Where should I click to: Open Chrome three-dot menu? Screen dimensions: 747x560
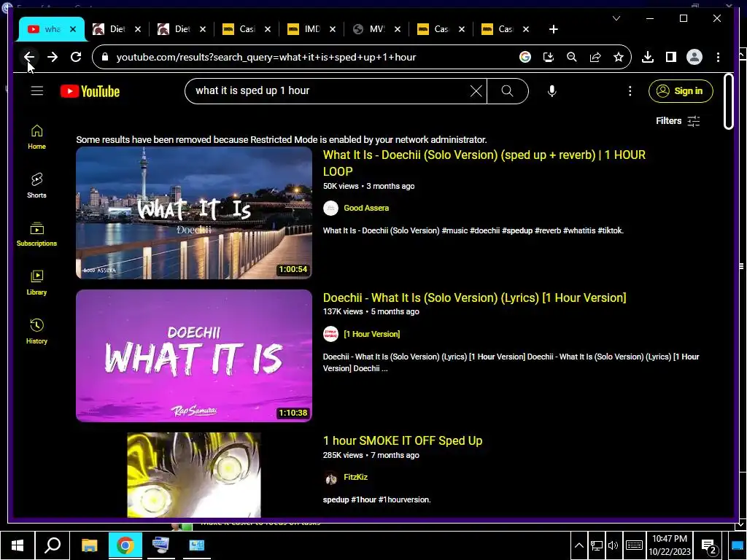(718, 57)
